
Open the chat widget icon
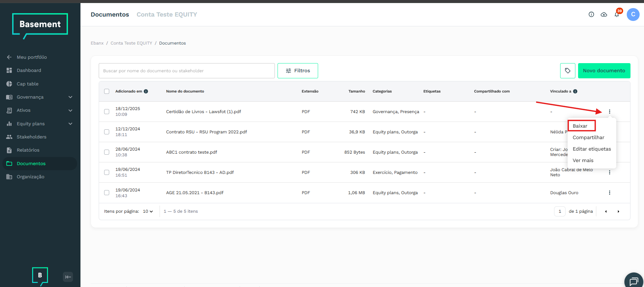tap(634, 281)
